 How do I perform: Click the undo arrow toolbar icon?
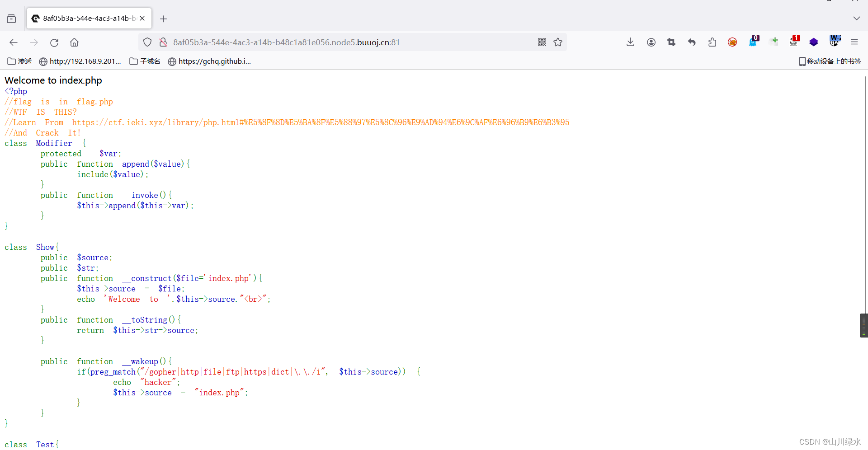click(692, 42)
